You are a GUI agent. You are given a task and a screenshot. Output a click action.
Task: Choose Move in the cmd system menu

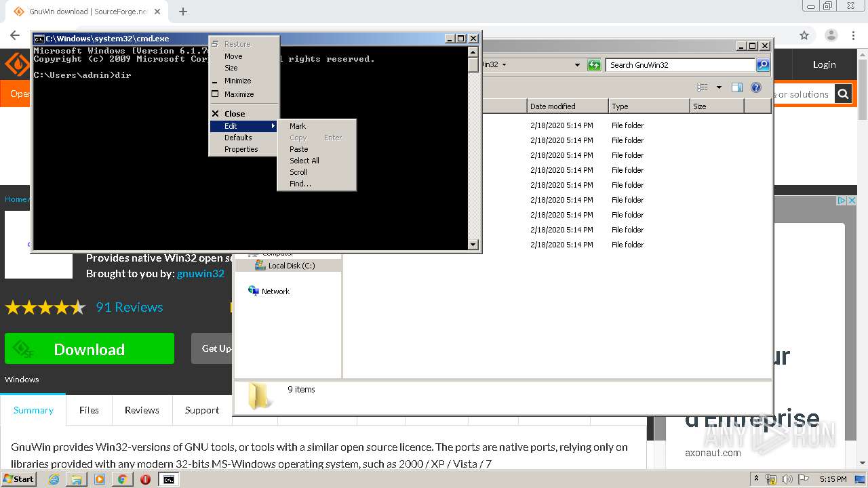click(x=233, y=56)
